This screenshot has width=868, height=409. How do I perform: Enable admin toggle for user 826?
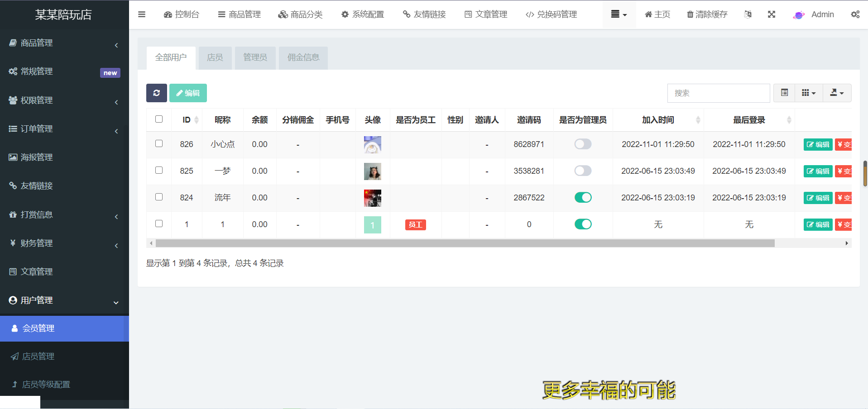pyautogui.click(x=583, y=144)
